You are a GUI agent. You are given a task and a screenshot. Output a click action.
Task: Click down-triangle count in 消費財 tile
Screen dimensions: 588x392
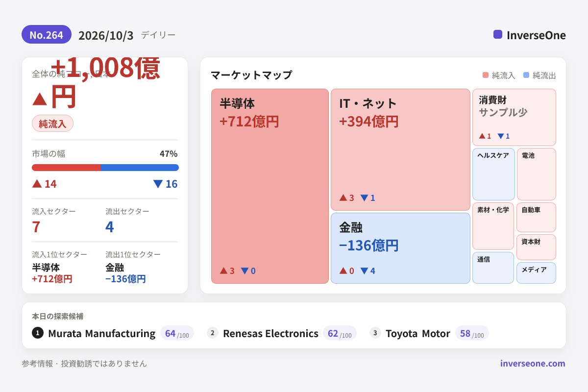point(504,136)
